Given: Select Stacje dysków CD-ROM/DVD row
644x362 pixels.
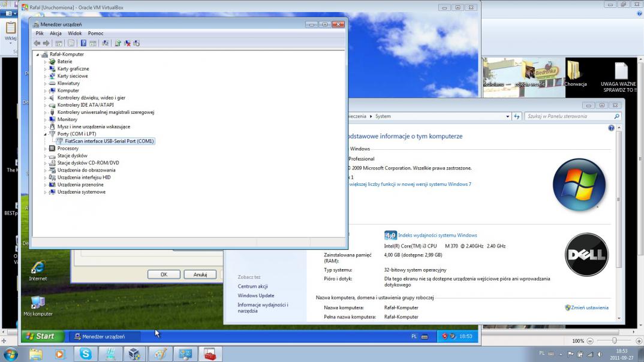Looking at the screenshot, I should pyautogui.click(x=88, y=163).
